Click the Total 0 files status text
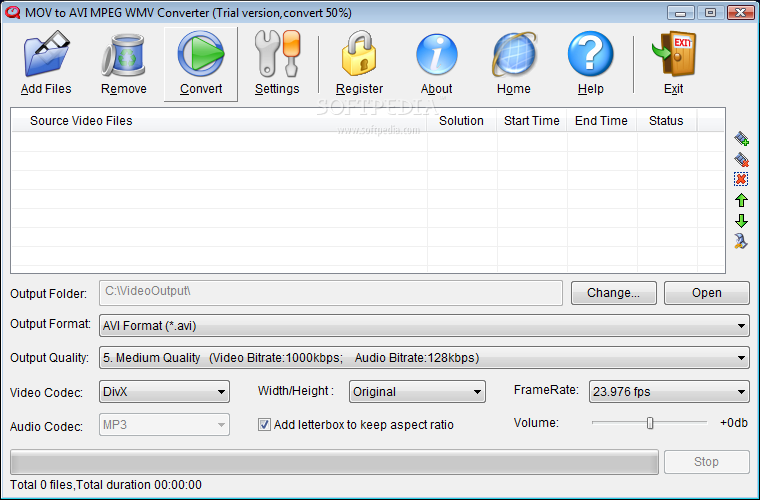Viewport: 760px width, 500px height. tap(106, 485)
